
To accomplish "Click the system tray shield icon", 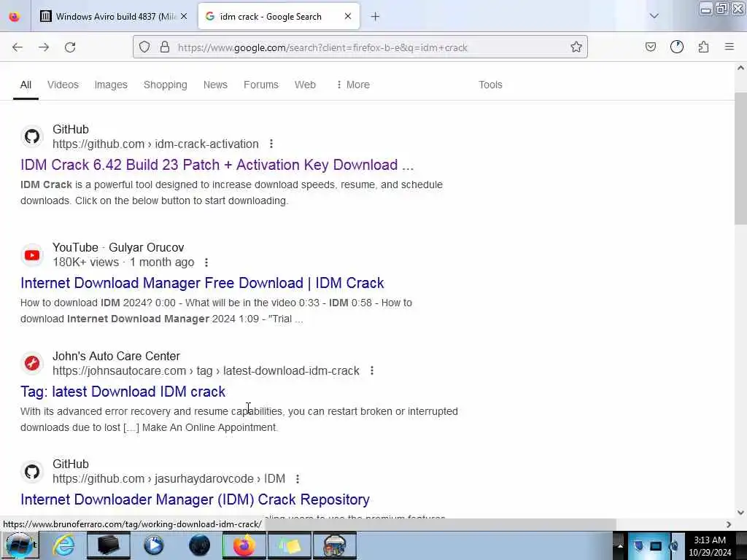I will (x=639, y=545).
